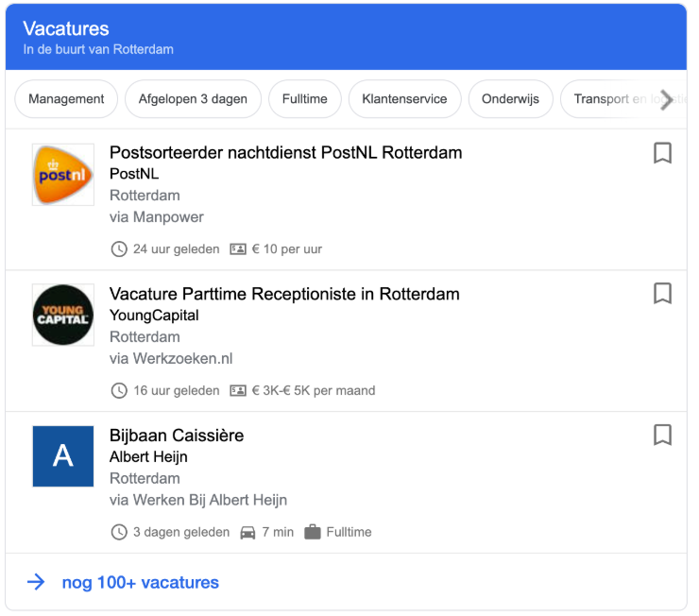Click '3 dagen geleden' posting time

(x=181, y=532)
